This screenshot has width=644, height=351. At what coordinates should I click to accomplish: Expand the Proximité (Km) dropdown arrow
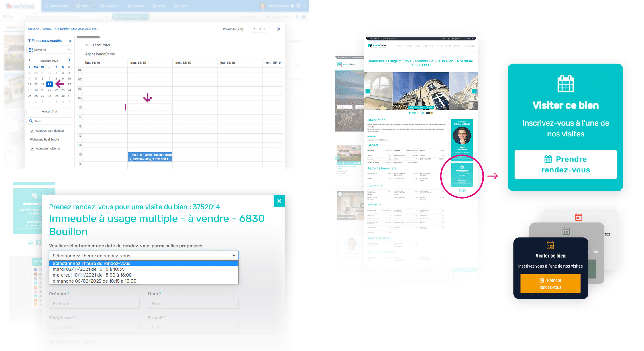pos(264,29)
